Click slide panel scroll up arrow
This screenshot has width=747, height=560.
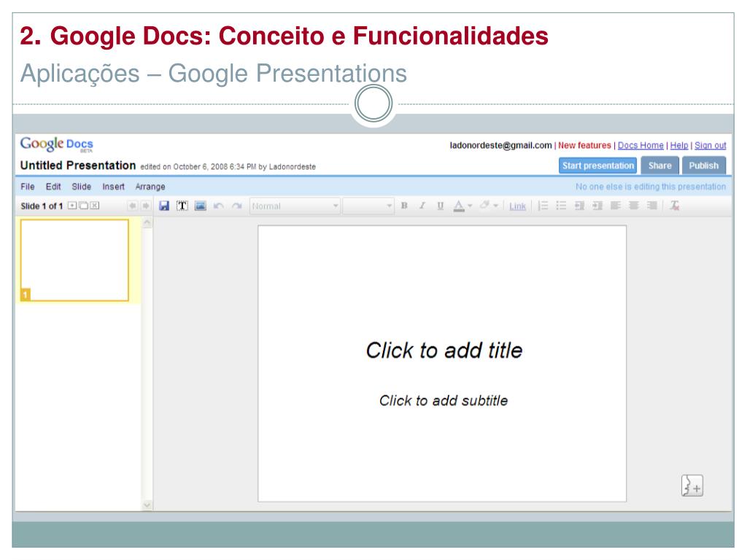click(x=147, y=222)
